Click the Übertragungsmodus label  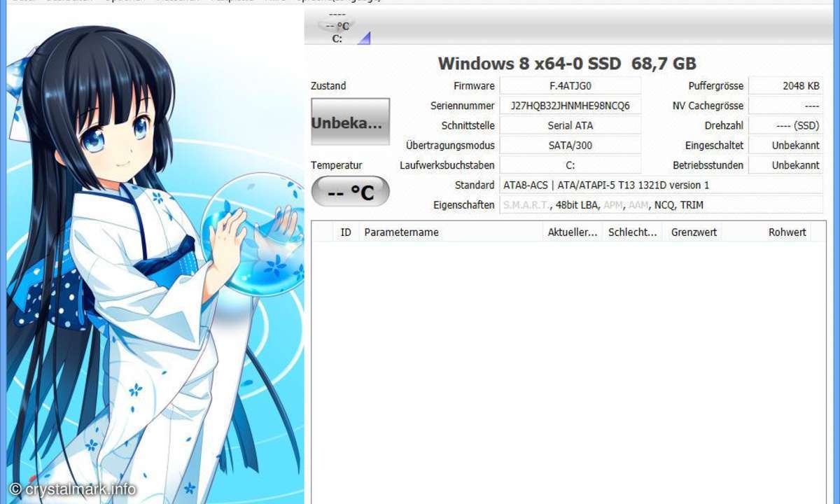coord(450,146)
